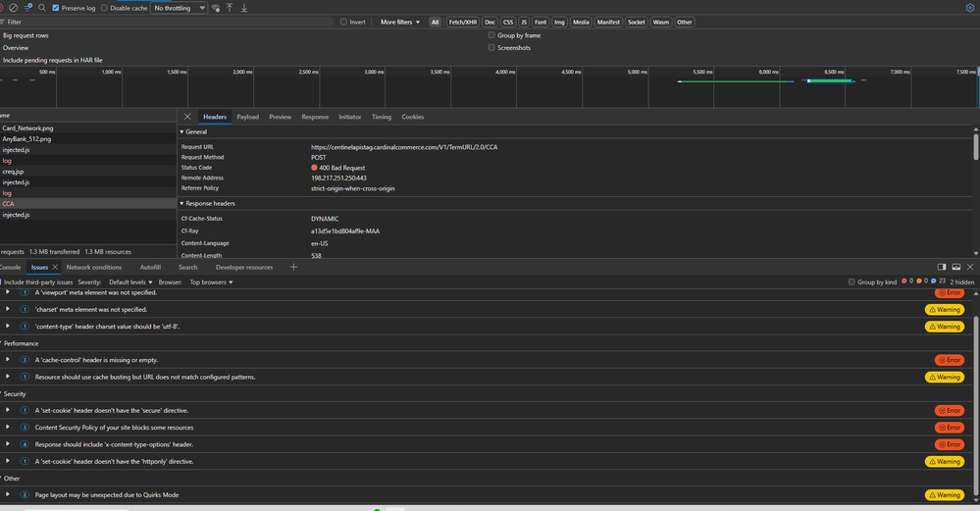Image resolution: width=980 pixels, height=511 pixels.
Task: Open the search magnifier icon
Action: (42, 8)
